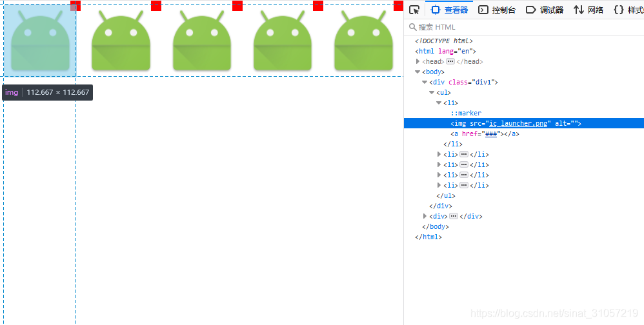Viewport: 644px width, 325px height.
Task: Click the third Android robot image
Action: [202, 40]
